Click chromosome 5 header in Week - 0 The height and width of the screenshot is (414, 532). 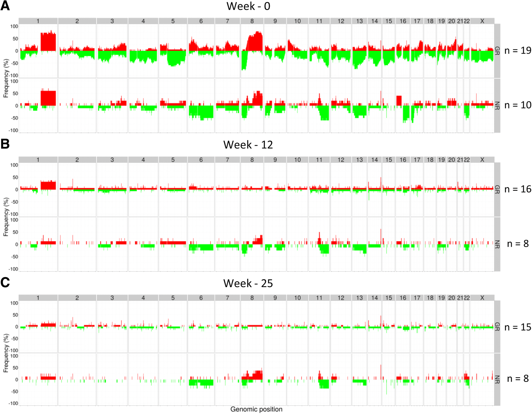(x=173, y=21)
